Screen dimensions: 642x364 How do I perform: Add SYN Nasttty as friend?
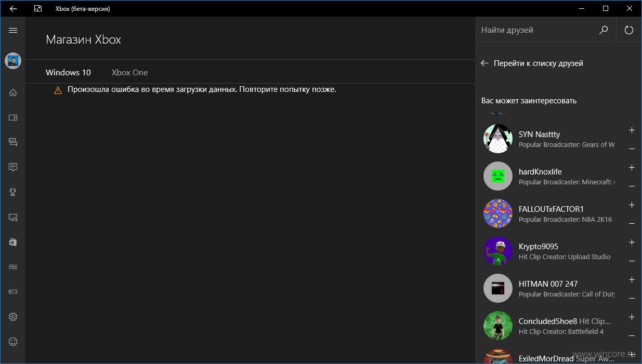click(632, 130)
